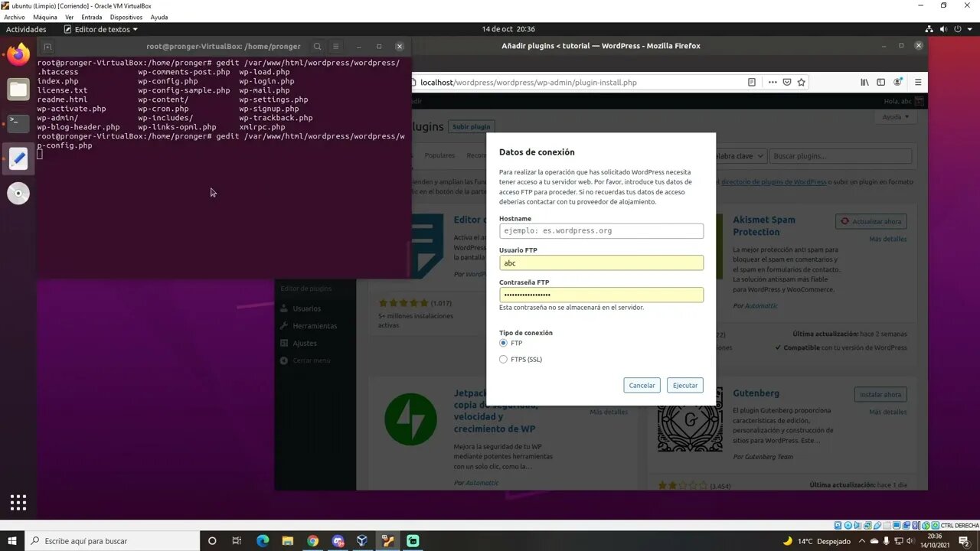Open Microsoft Edge in the taskbar

263,541
